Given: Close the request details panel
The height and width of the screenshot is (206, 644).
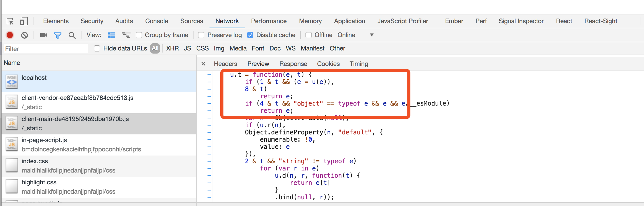Looking at the screenshot, I should click(203, 64).
